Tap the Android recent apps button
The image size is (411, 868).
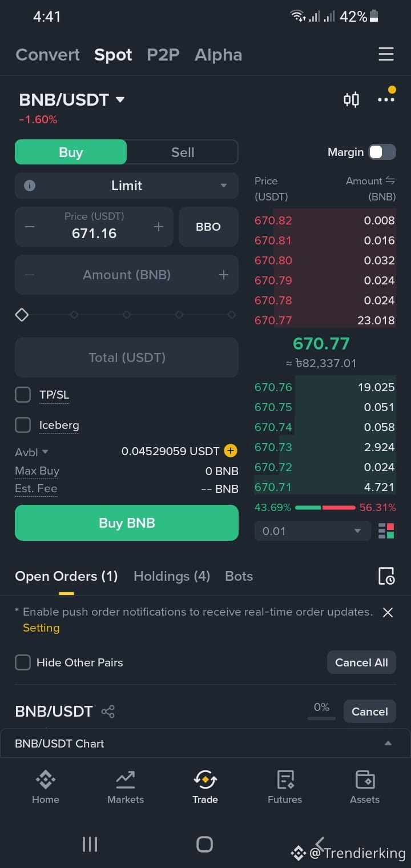pos(90,844)
